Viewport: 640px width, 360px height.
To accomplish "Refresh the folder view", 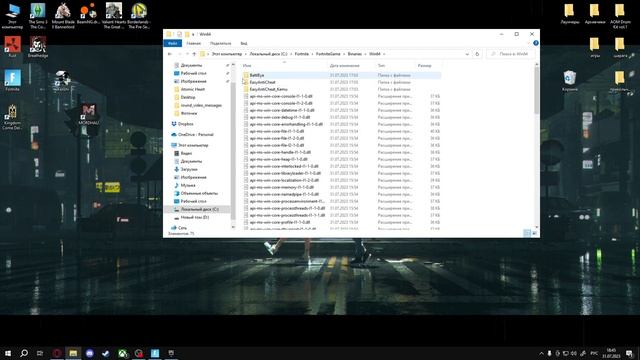I will pos(477,54).
